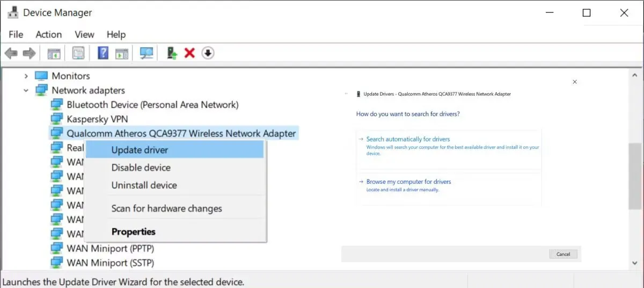The width and height of the screenshot is (644, 288).
Task: Click the Properties toolbar icon
Action: [x=78, y=53]
